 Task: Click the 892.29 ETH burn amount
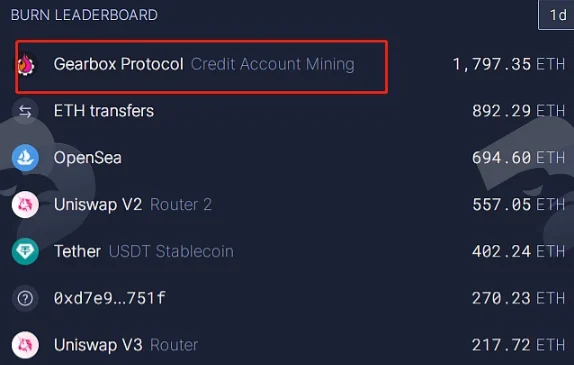(x=518, y=111)
